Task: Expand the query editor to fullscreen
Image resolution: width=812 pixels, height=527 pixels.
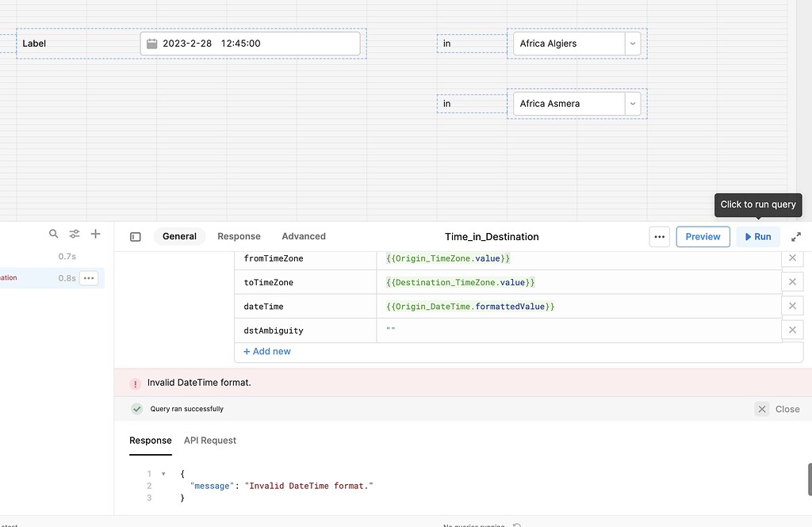Action: point(796,236)
